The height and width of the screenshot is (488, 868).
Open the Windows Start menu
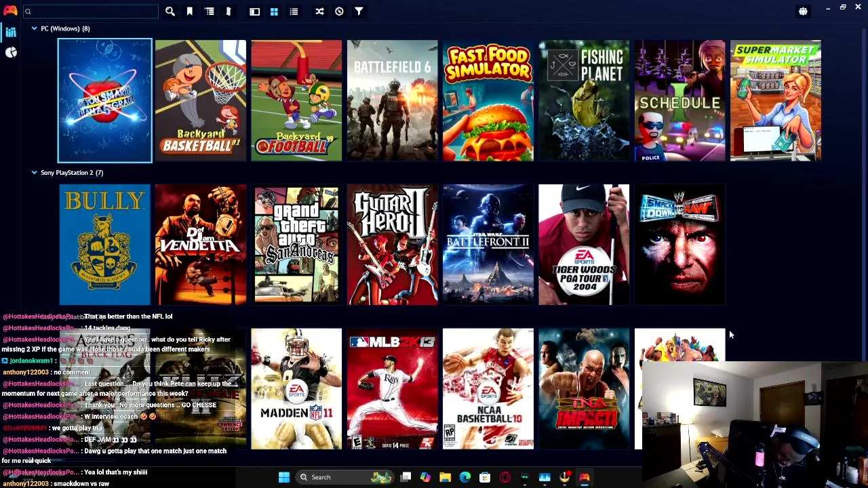click(x=284, y=477)
